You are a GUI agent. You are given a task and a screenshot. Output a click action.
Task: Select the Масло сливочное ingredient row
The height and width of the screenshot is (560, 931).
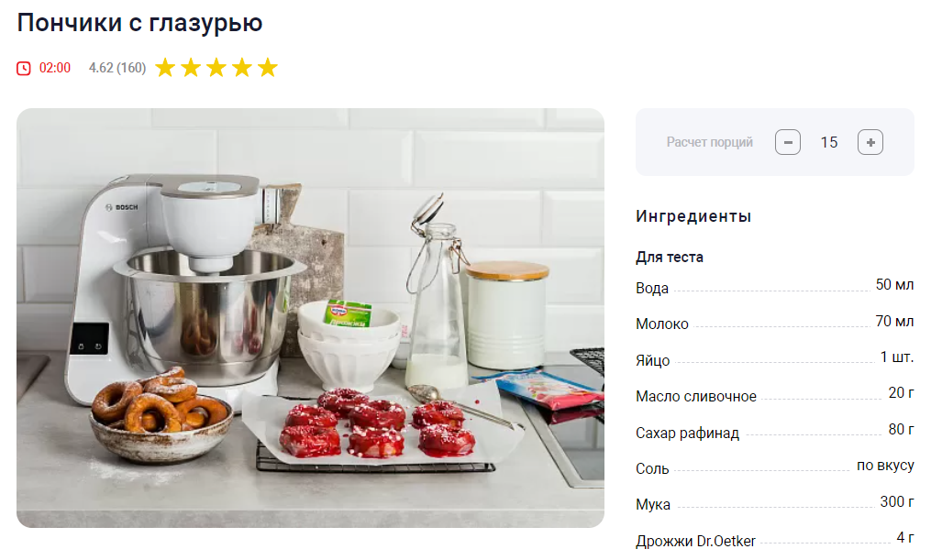775,395
